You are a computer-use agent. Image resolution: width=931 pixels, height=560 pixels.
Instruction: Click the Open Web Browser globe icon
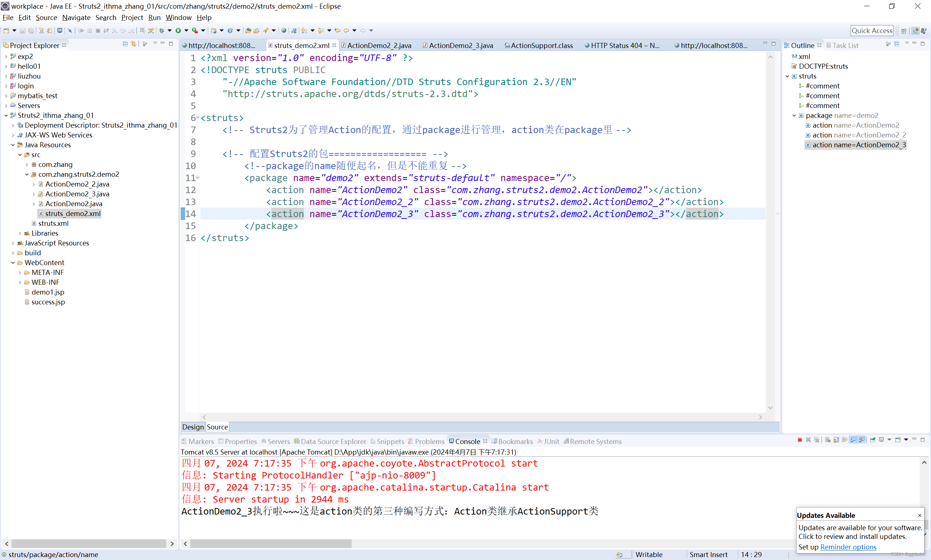pos(284,31)
